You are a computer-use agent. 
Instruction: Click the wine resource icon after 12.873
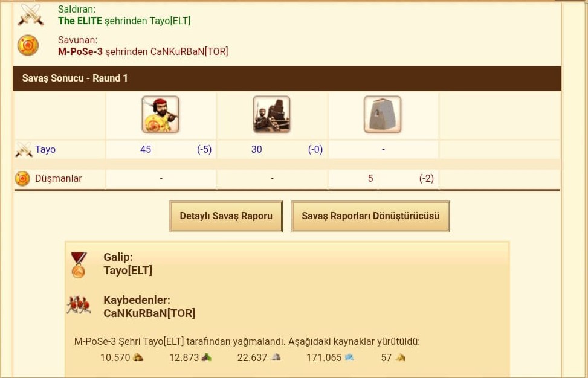pyautogui.click(x=207, y=357)
